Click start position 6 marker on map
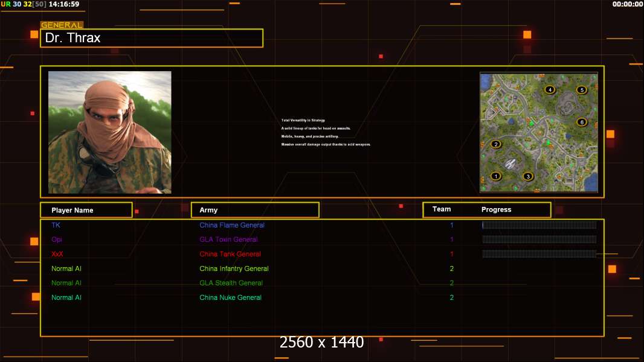 582,122
